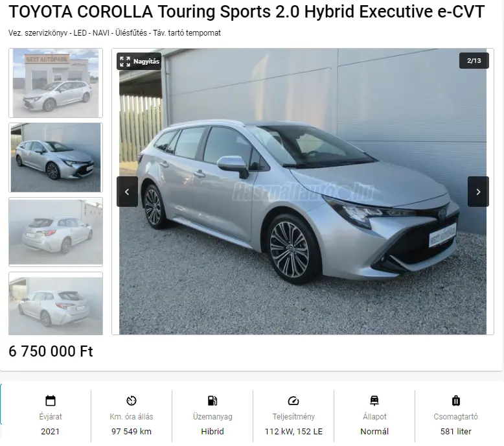Click the main Corolla photo

(x=303, y=192)
